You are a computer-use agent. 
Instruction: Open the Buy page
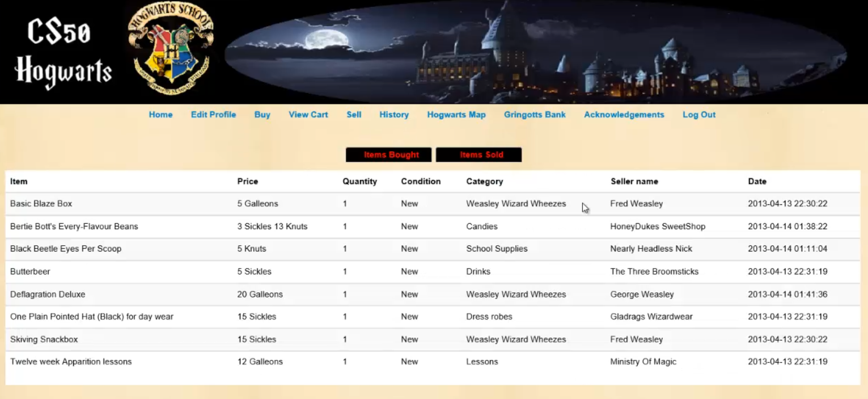tap(262, 115)
